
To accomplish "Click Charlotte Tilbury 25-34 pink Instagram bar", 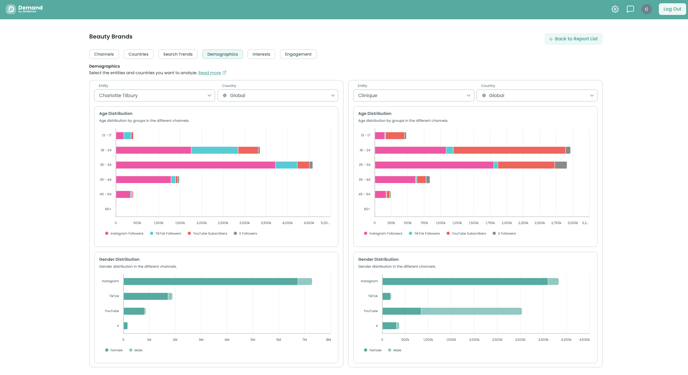I will pos(196,165).
